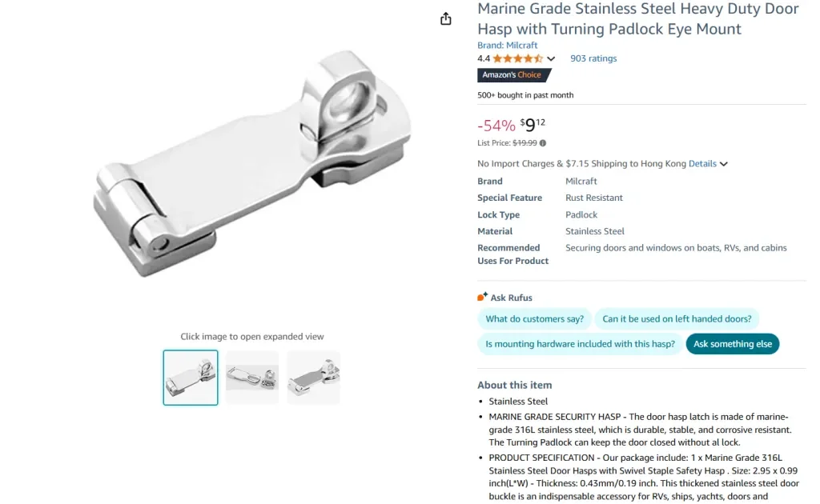
Task: Click main hasp image to expand
Action: [x=252, y=164]
